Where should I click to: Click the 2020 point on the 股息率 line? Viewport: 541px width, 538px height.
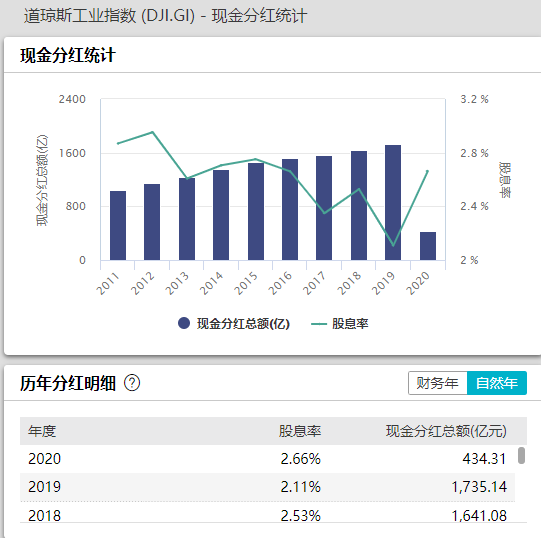[x=427, y=171]
